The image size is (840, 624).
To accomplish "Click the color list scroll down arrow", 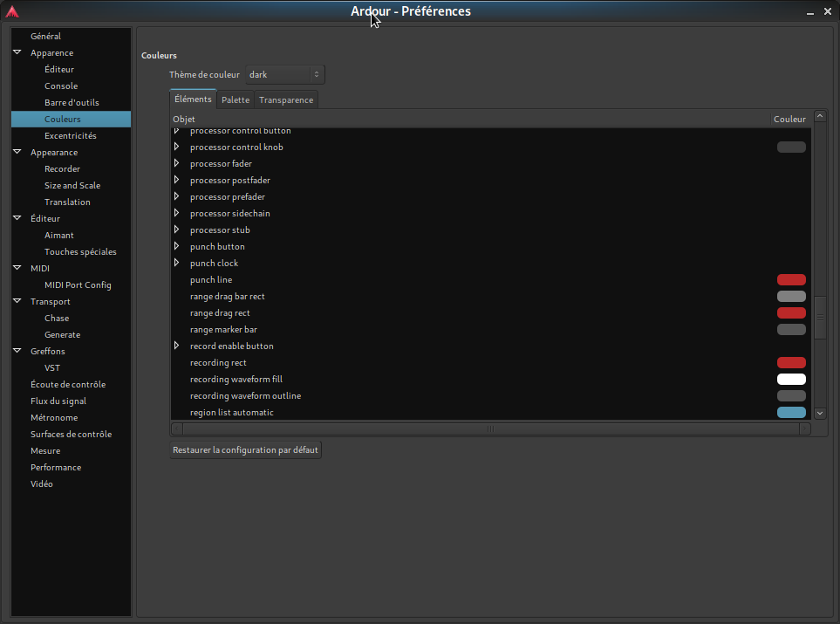I will (820, 414).
